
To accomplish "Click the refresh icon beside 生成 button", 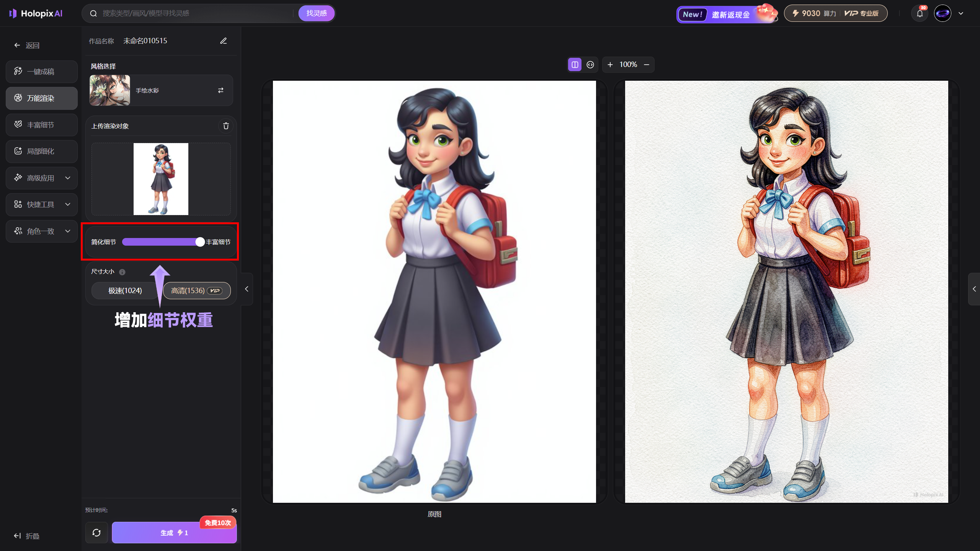I will pos(96,533).
